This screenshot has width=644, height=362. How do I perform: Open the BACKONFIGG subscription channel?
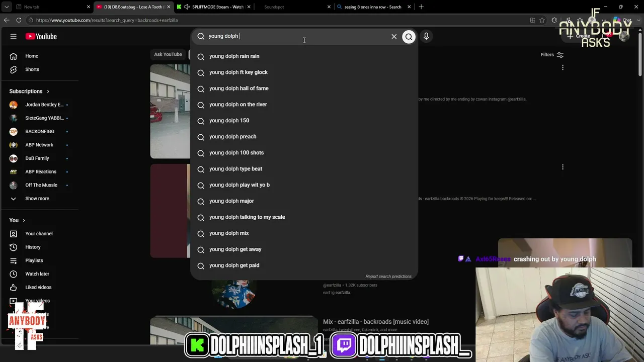pos(39,131)
